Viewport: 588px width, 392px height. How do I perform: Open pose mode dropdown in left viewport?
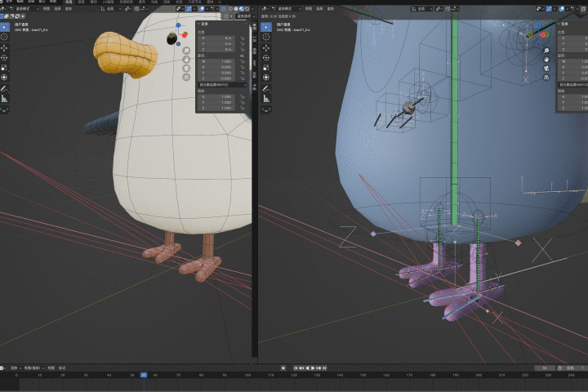(x=24, y=9)
